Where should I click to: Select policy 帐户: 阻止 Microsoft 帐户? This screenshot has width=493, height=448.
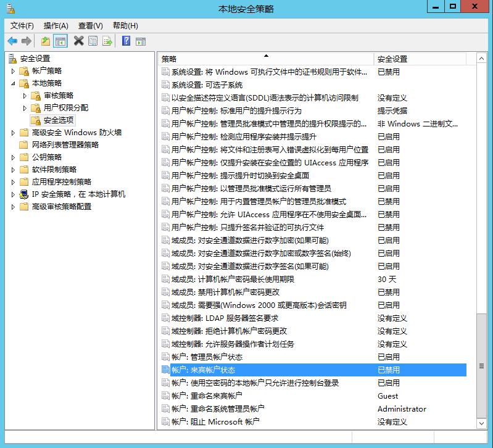click(215, 421)
